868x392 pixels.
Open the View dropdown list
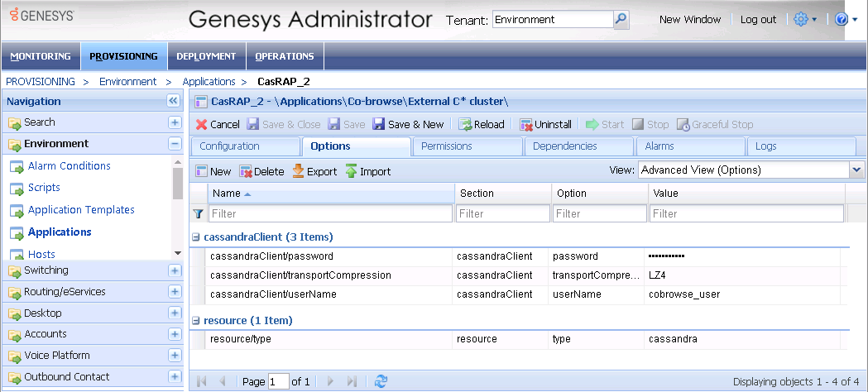click(856, 170)
